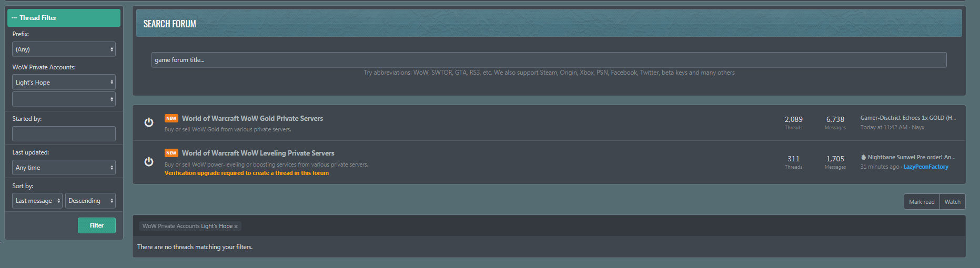
Task: Click 'There are no threads matching your filters' text
Action: pyautogui.click(x=195, y=247)
